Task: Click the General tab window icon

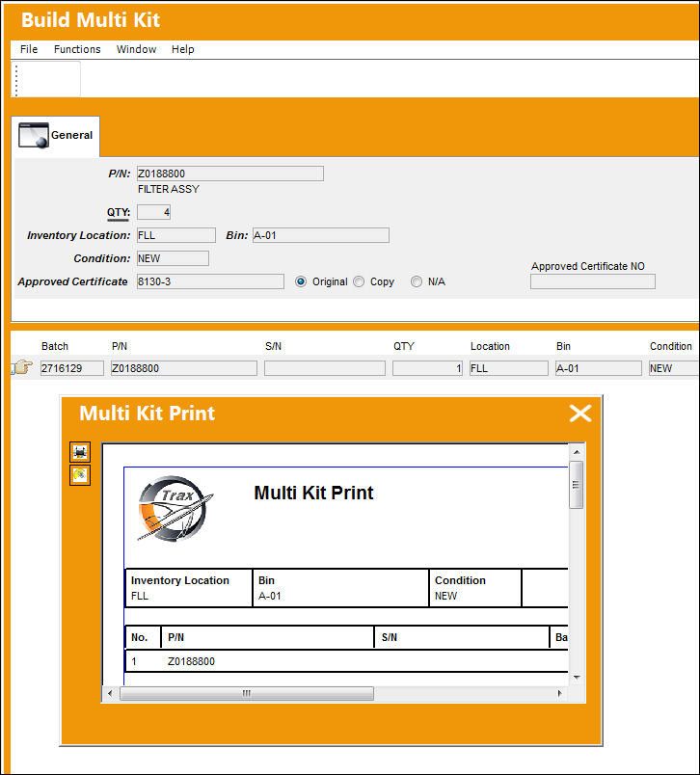Action: tap(33, 135)
